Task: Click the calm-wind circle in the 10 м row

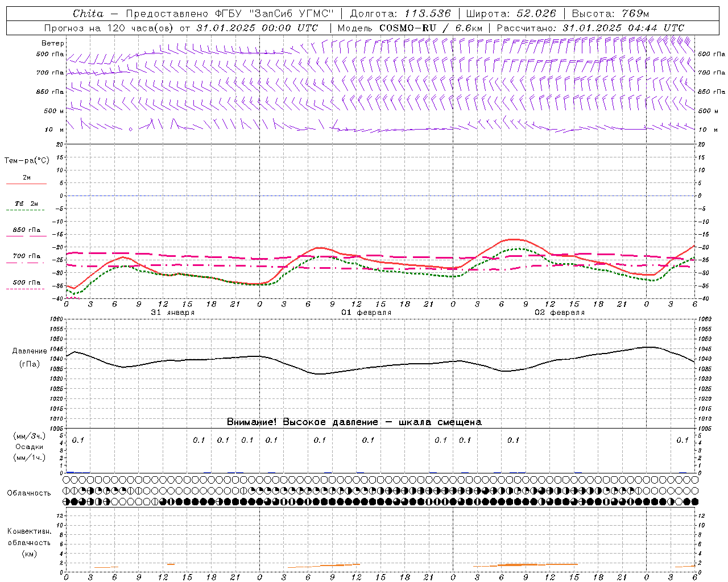Action: click(x=130, y=130)
